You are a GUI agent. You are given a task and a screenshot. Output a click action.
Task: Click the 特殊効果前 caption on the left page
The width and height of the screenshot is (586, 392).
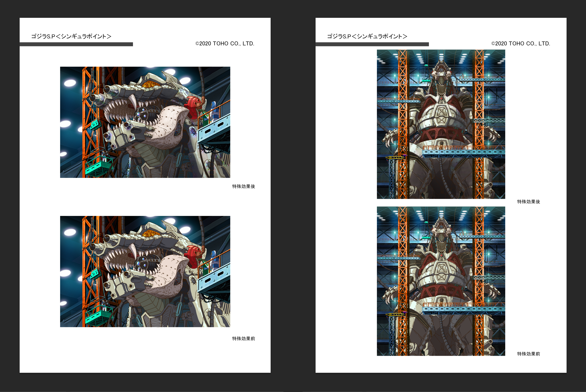(244, 339)
